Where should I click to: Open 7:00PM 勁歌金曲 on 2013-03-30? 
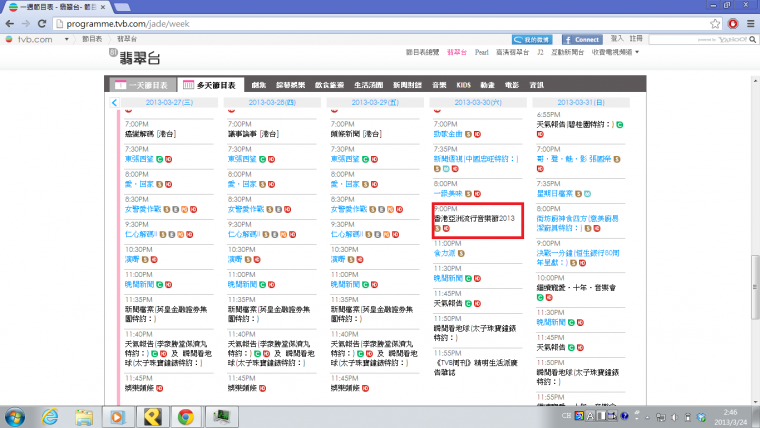tap(448, 134)
